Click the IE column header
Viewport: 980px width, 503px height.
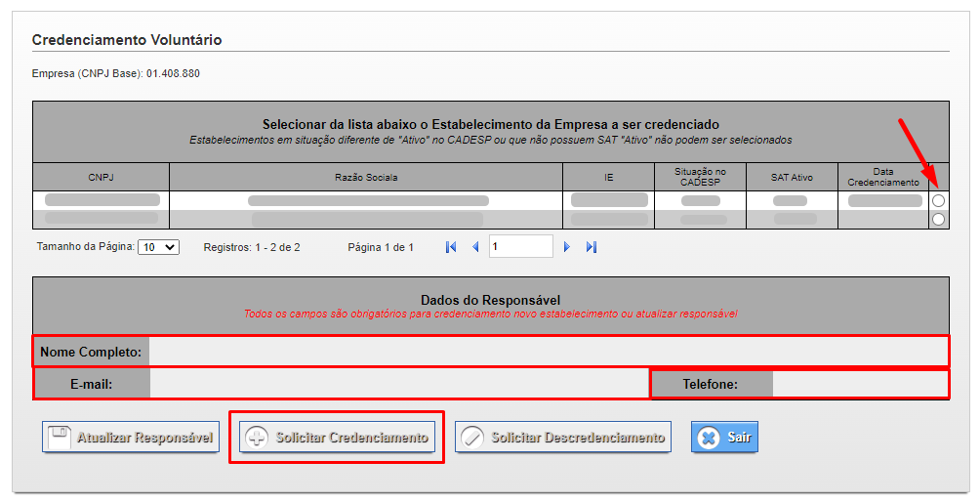click(609, 177)
